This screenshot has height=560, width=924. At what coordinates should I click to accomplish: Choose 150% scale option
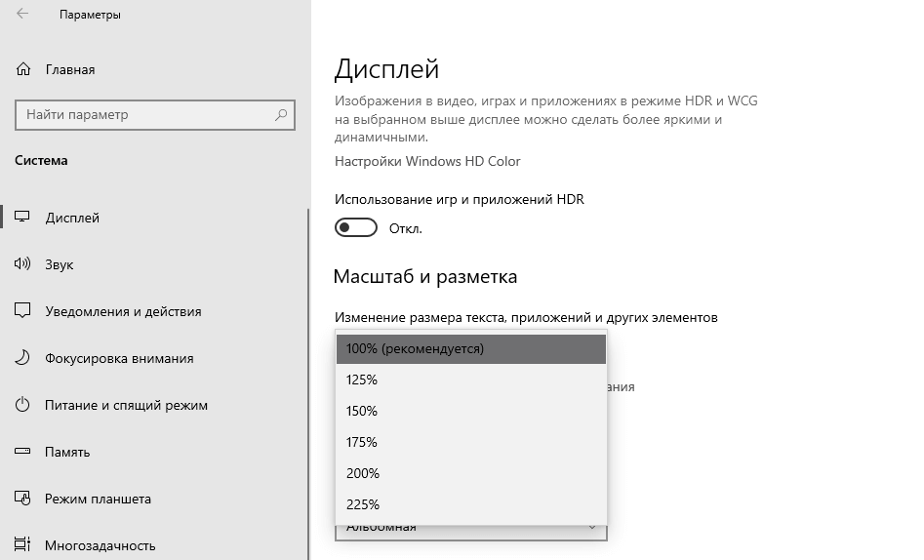click(471, 411)
